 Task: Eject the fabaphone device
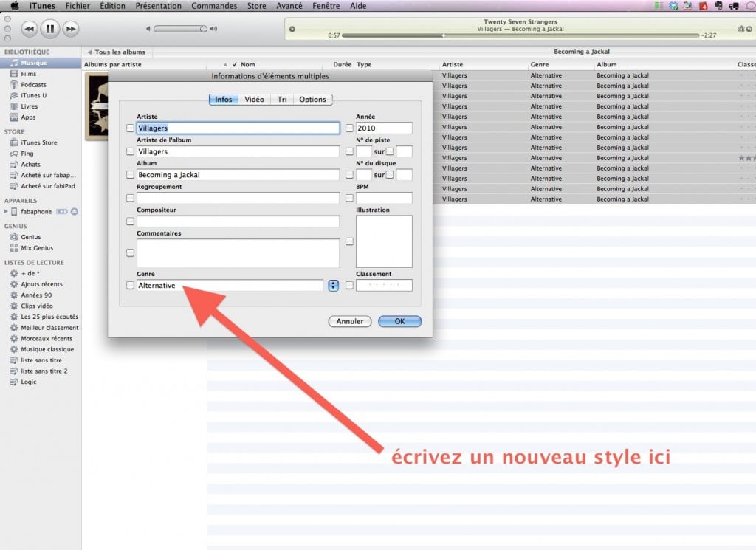(x=75, y=212)
